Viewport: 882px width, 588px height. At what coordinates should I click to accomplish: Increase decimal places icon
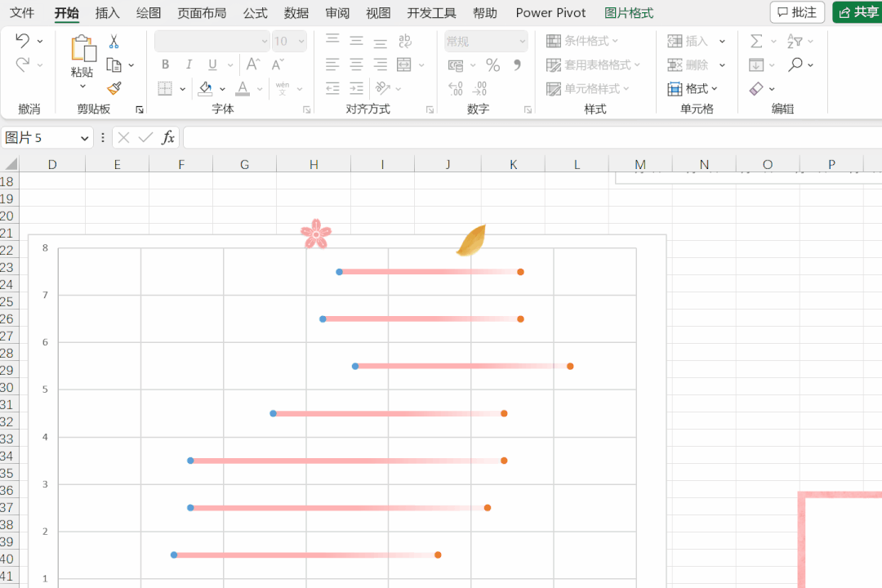pos(456,88)
